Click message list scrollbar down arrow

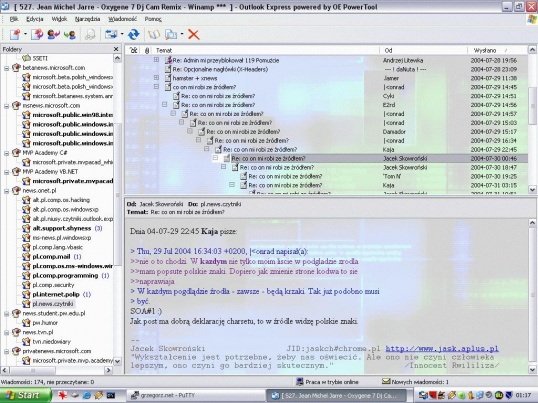coord(532,189)
